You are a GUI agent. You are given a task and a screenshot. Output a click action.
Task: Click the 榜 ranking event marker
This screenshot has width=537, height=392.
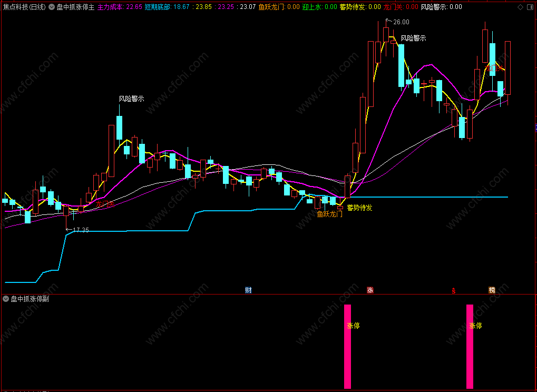pyautogui.click(x=492, y=290)
